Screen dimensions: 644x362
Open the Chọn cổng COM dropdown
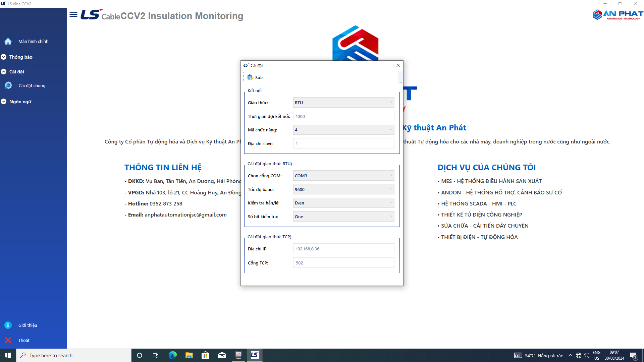click(343, 176)
